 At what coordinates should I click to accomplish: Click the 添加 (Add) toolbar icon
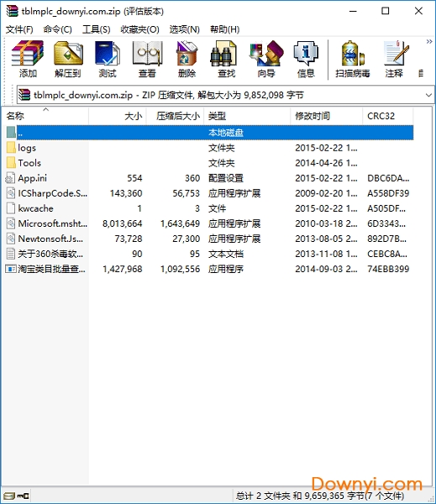coord(28,59)
